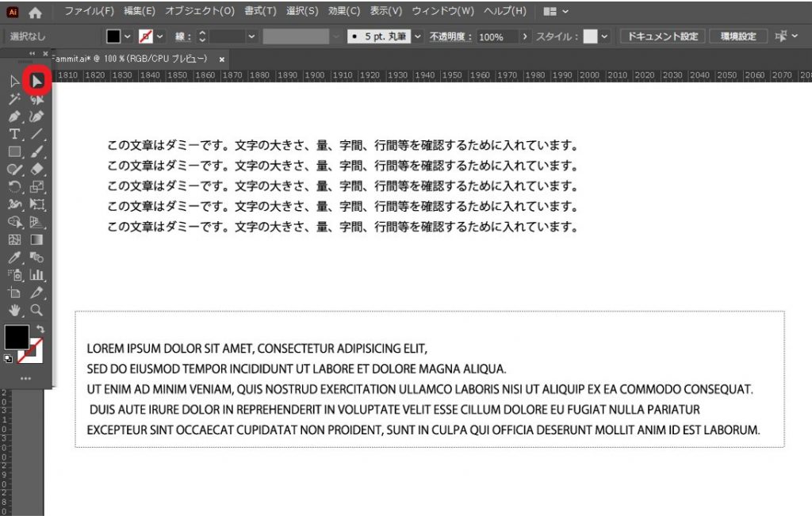
Task: Open the ファイル(F) menu
Action: (89, 11)
